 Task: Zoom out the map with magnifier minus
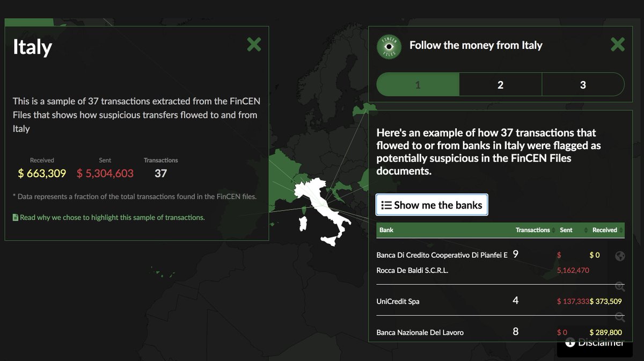(620, 317)
